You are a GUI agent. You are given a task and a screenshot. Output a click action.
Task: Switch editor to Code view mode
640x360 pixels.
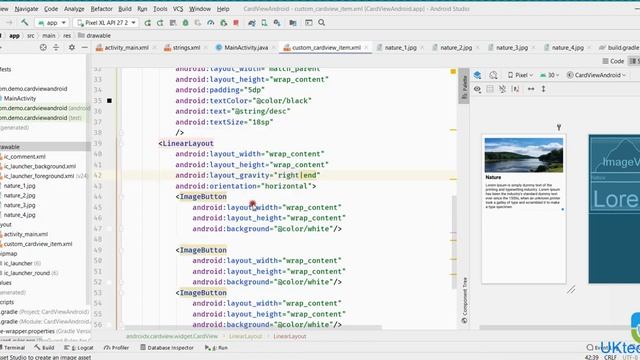click(x=613, y=61)
